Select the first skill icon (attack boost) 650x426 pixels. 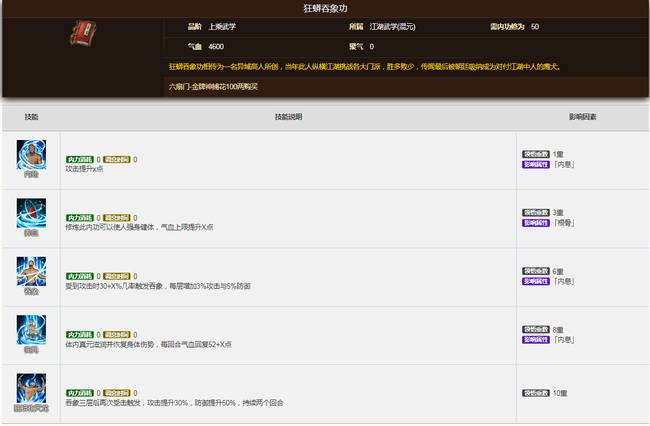(31, 156)
